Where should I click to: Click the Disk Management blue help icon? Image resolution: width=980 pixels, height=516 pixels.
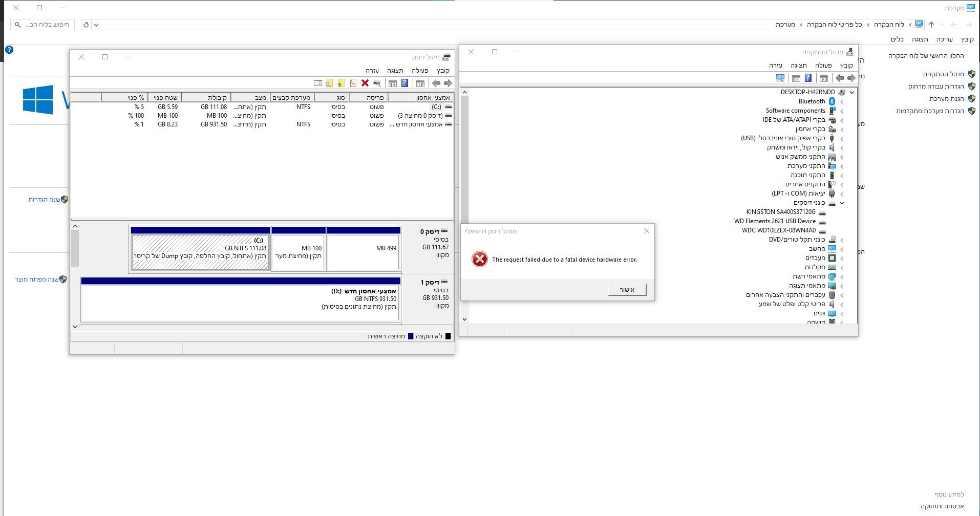pyautogui.click(x=404, y=83)
